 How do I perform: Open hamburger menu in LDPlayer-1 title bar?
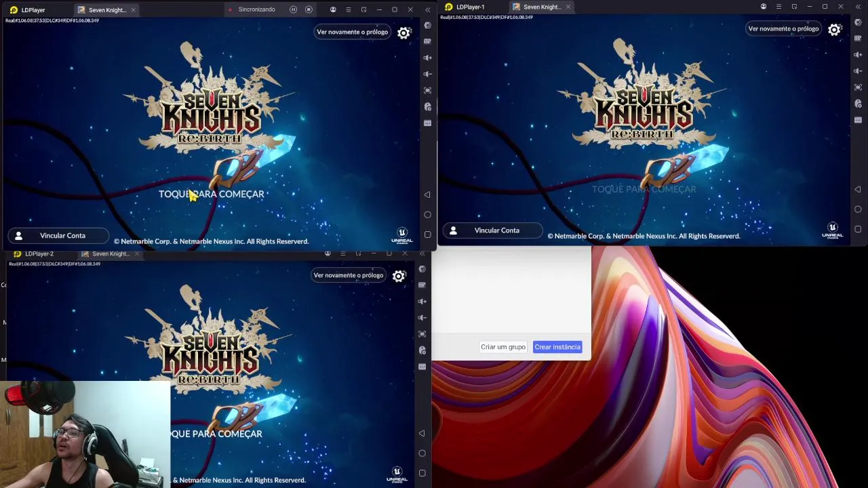pyautogui.click(x=778, y=7)
